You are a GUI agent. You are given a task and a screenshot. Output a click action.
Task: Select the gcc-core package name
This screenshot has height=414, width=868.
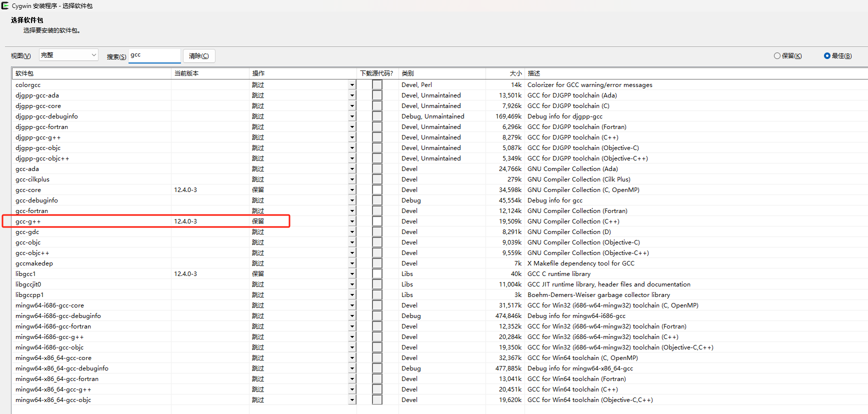click(x=28, y=190)
